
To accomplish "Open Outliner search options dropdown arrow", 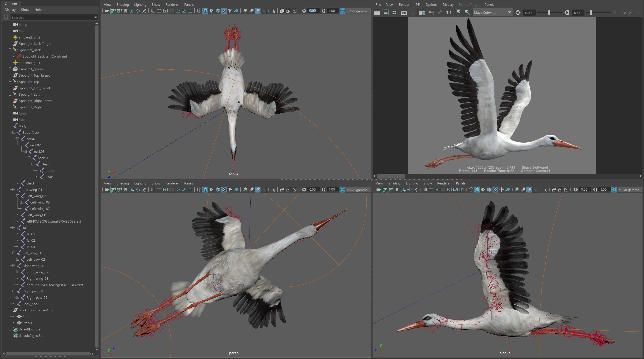I will [x=96, y=17].
